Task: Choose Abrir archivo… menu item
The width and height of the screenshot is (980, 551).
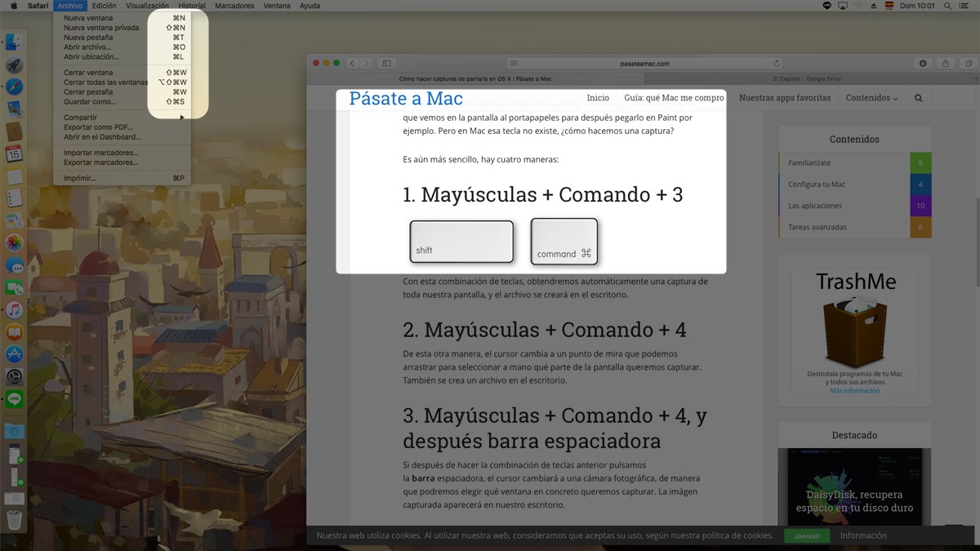Action: click(x=122, y=47)
